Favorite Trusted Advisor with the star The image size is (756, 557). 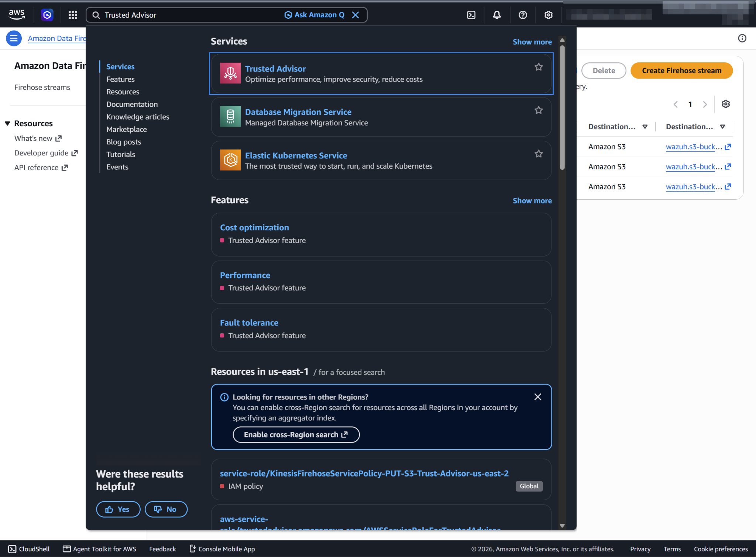[x=539, y=67]
